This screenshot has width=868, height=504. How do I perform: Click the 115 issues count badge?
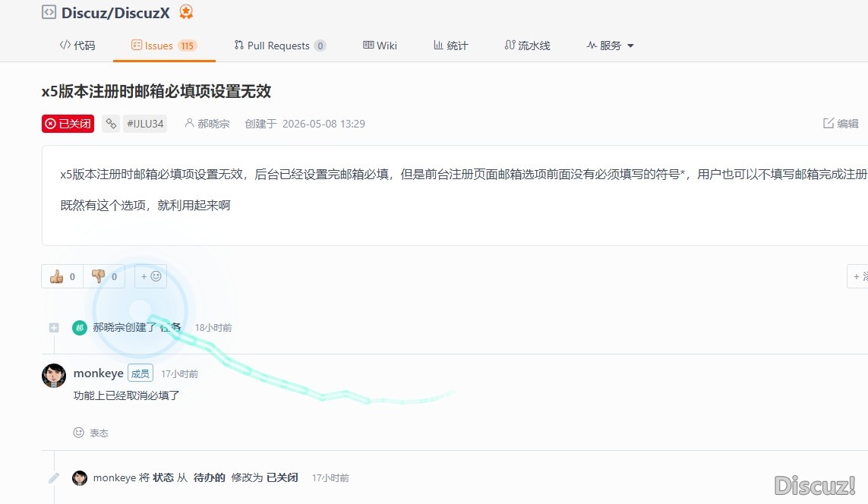click(x=187, y=46)
